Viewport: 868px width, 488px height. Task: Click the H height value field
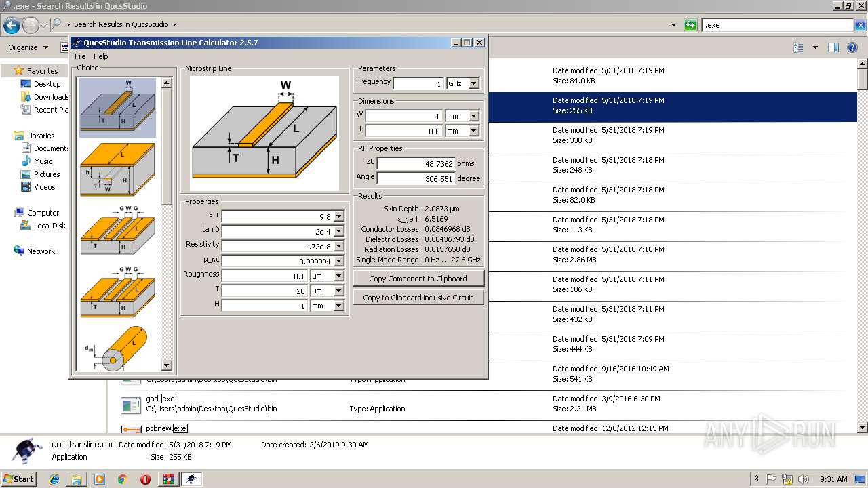coord(265,306)
